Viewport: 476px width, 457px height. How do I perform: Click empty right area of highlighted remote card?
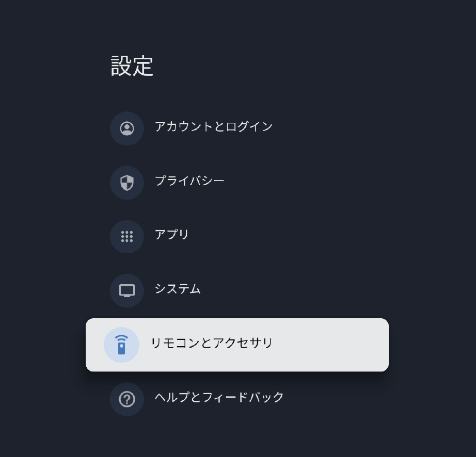pos(331,345)
